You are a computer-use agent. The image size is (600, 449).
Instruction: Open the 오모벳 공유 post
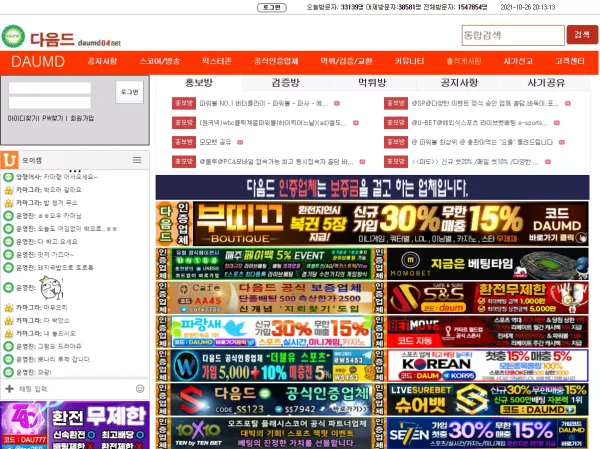point(215,142)
